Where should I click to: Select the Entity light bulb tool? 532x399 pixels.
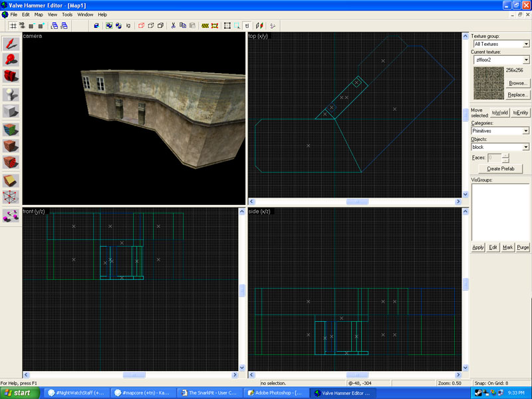[x=10, y=94]
